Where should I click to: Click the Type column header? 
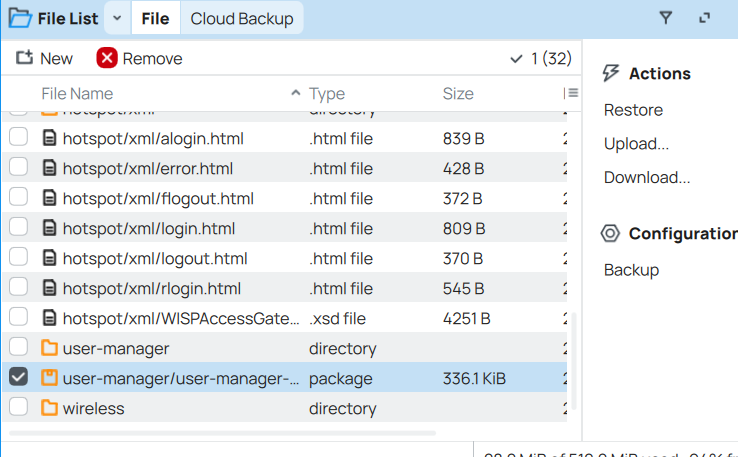[x=327, y=93]
